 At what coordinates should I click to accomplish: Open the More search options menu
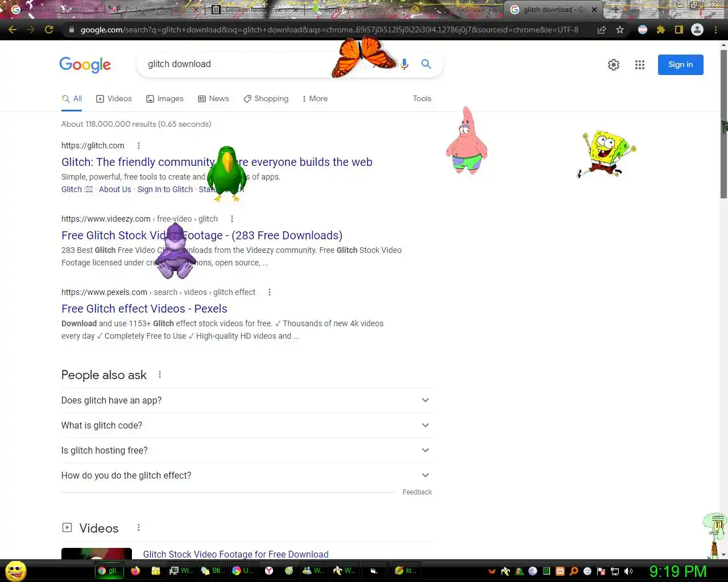315,99
